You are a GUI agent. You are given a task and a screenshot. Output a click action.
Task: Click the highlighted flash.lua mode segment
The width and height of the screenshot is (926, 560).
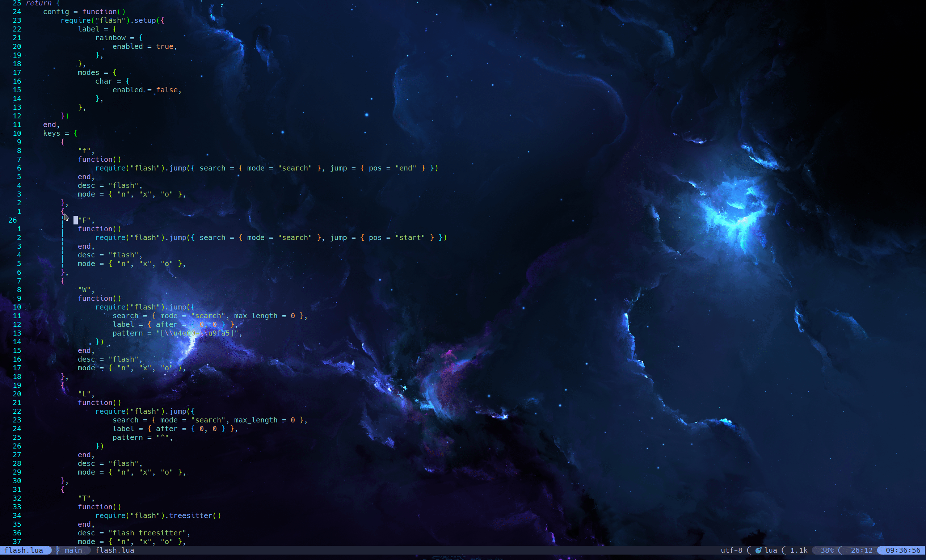23,550
